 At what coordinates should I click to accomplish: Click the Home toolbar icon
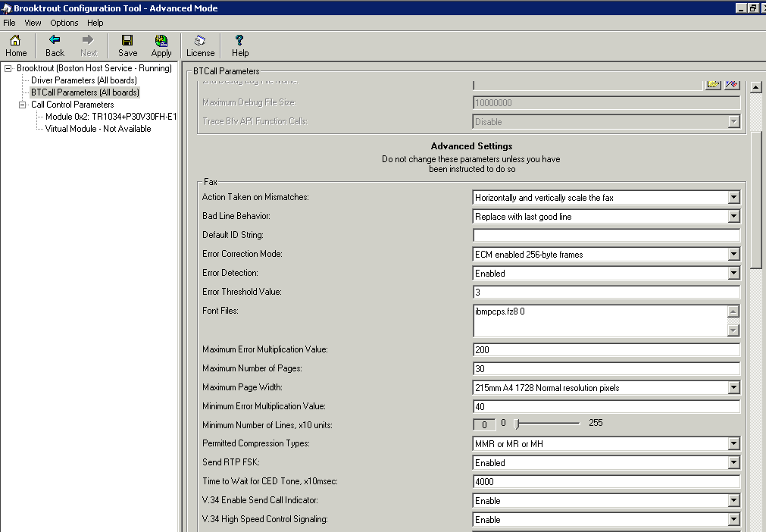pyautogui.click(x=16, y=46)
